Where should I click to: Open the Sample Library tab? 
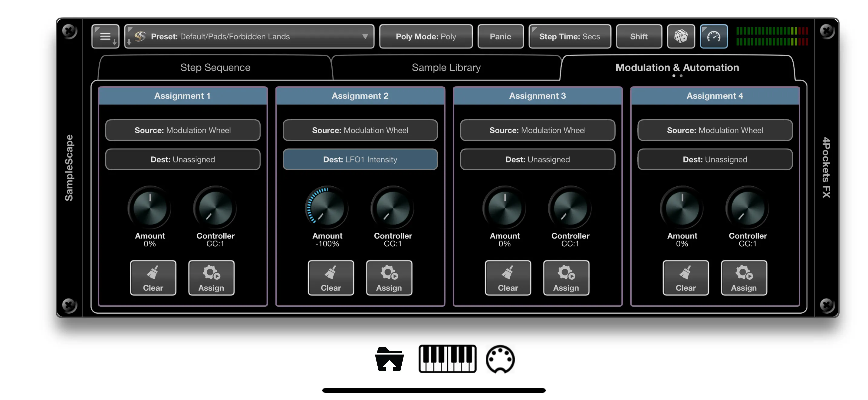click(446, 67)
